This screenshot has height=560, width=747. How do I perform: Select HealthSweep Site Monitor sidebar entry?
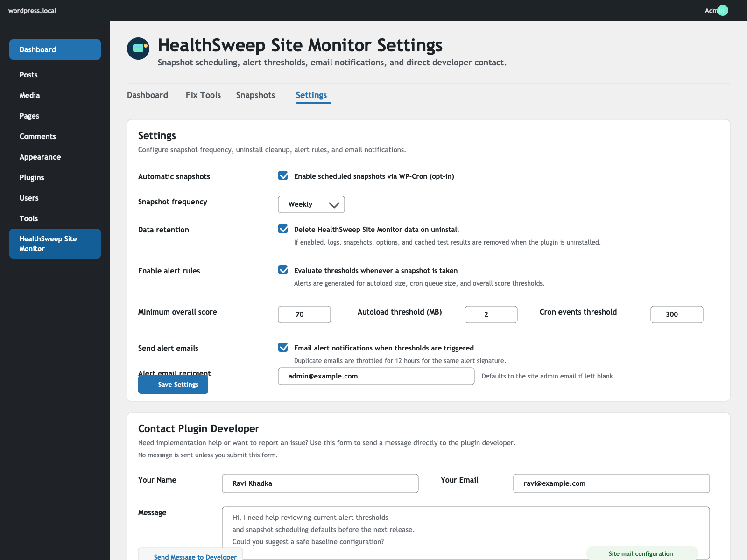coord(55,243)
